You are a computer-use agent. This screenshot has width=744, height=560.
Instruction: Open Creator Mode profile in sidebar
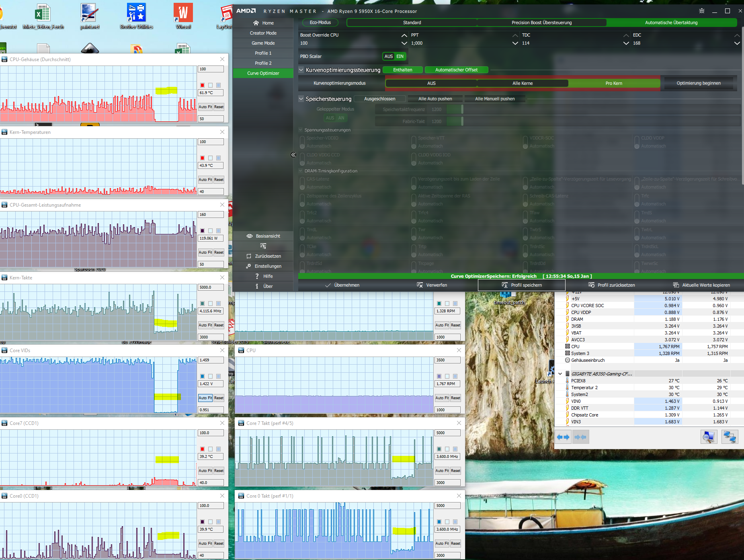tap(263, 33)
